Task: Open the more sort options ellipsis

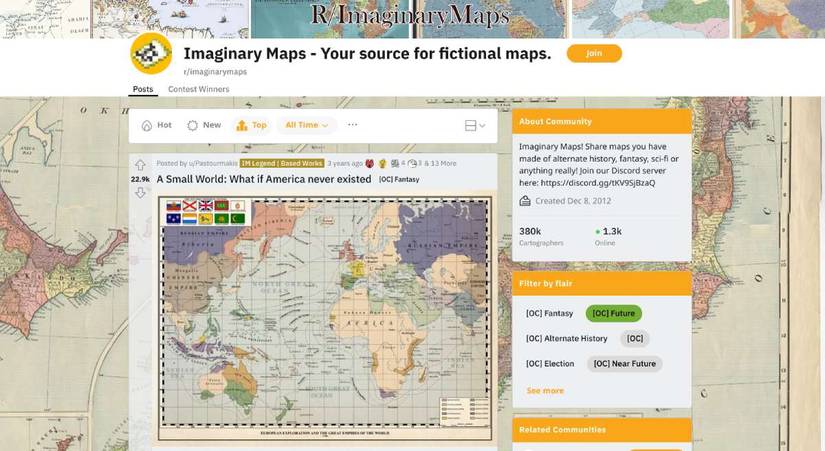Action: pyautogui.click(x=353, y=125)
